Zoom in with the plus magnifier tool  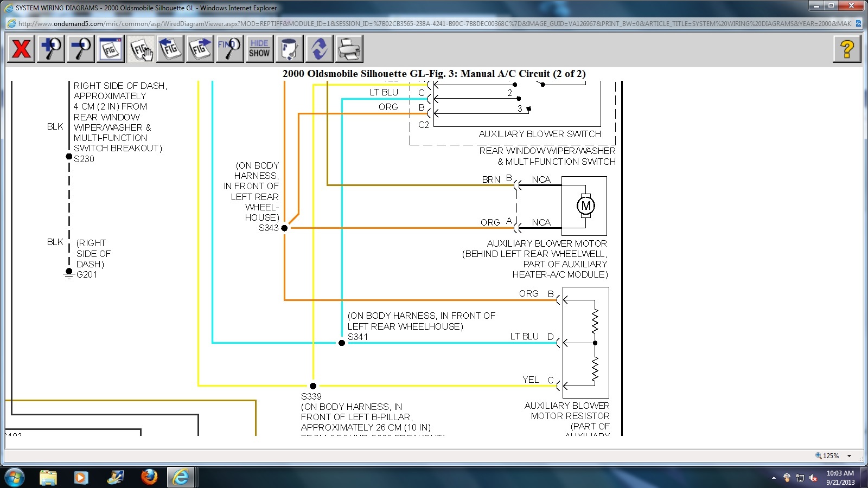[51, 49]
